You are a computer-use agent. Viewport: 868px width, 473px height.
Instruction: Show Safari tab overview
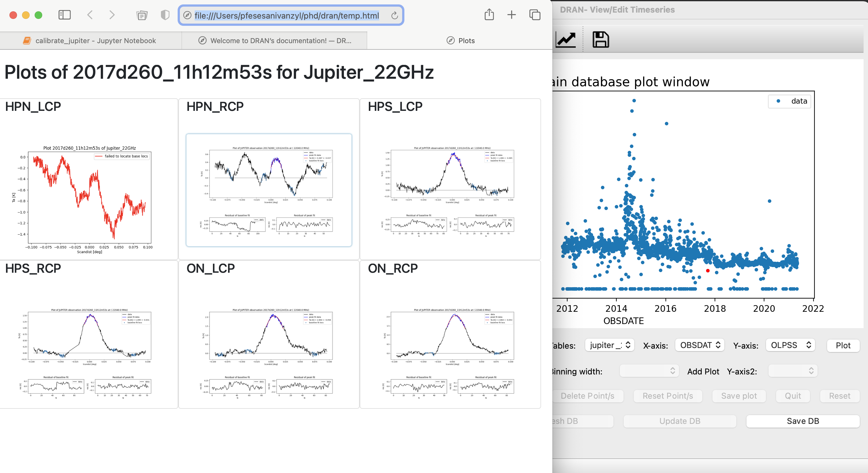535,15
